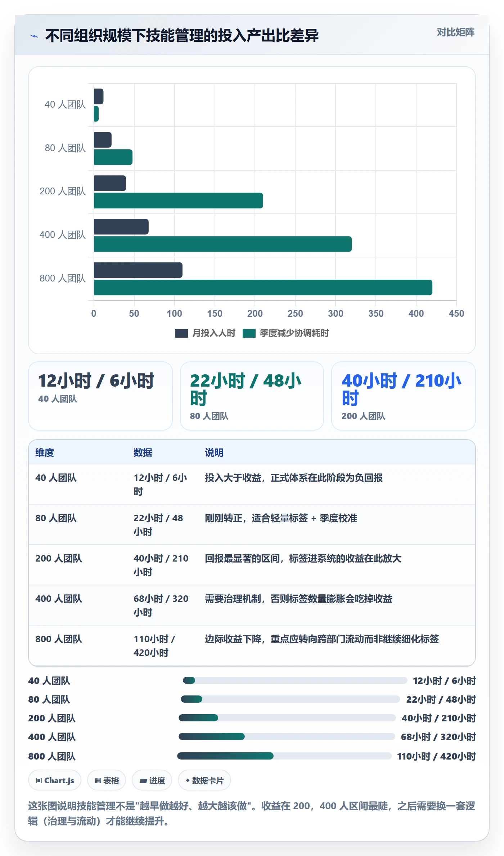Click the 80 人团队 green chart bar

click(x=113, y=157)
